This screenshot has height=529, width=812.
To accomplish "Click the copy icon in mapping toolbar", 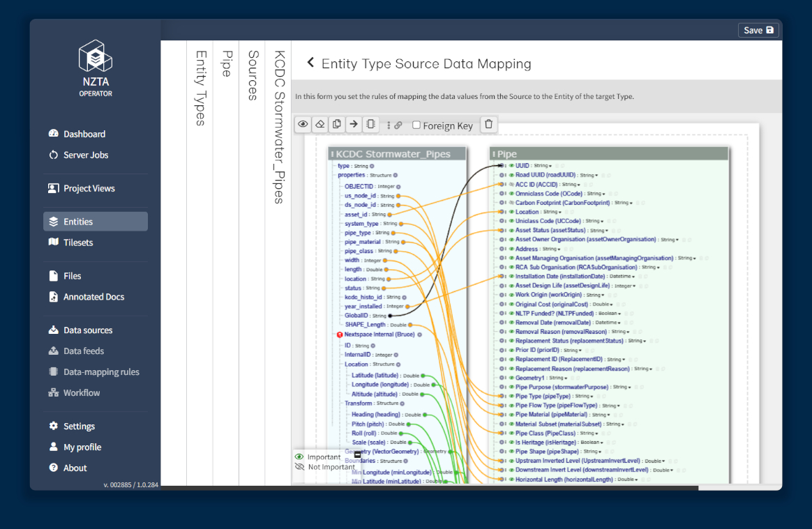I will click(x=337, y=124).
